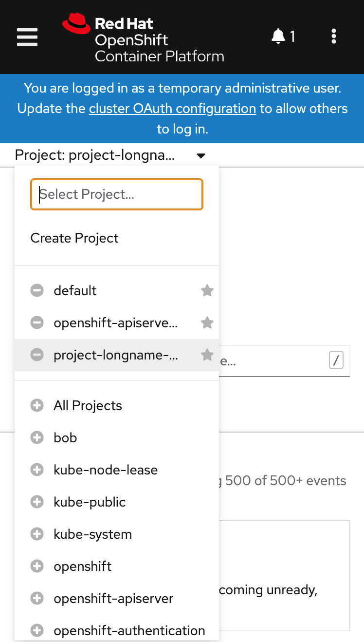Screen dimensions: 364x642
Task: Toggle the star for default project
Action: pyautogui.click(x=207, y=291)
